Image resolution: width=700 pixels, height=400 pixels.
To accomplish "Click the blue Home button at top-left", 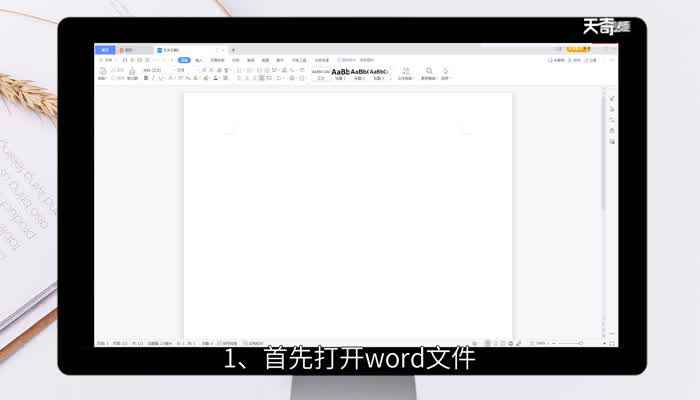I will click(x=105, y=49).
